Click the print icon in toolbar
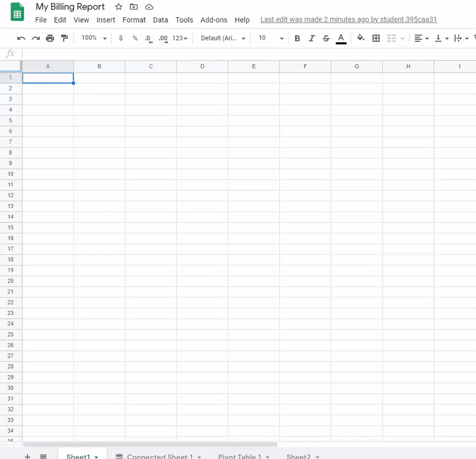The width and height of the screenshot is (476, 459). 50,38
